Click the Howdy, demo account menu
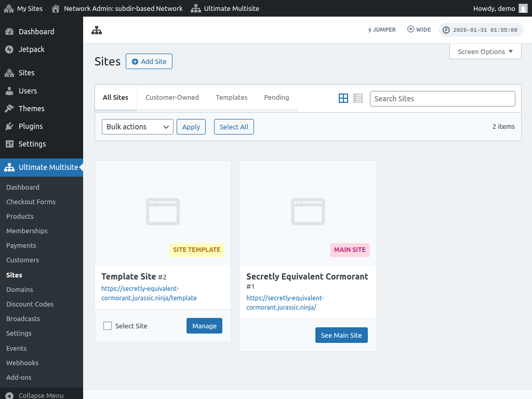532x399 pixels. [500, 8]
